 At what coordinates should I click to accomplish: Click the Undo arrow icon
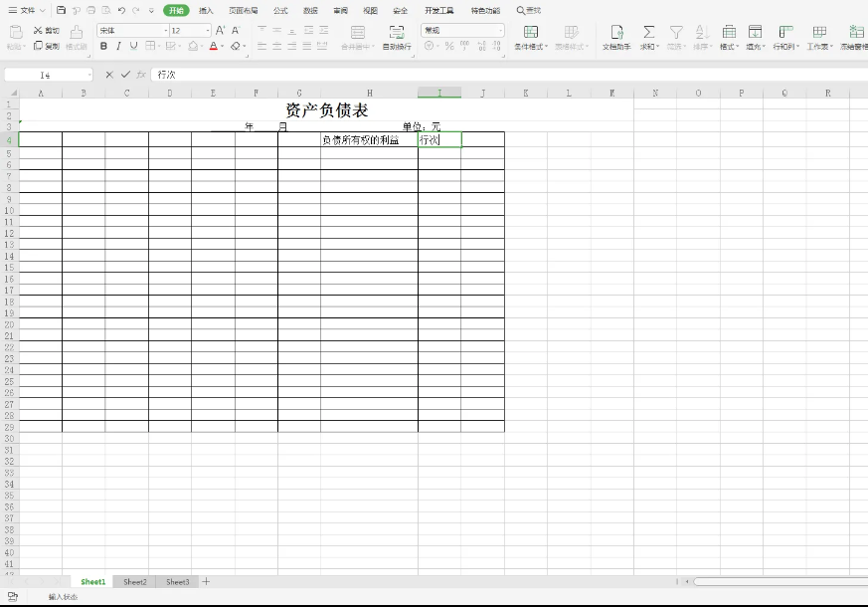click(x=121, y=10)
